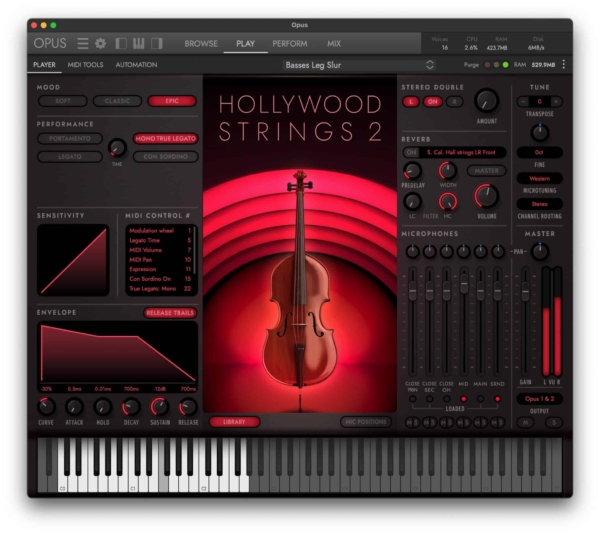Select the Classic mood
Screen dimensions: 600x534
click(117, 101)
